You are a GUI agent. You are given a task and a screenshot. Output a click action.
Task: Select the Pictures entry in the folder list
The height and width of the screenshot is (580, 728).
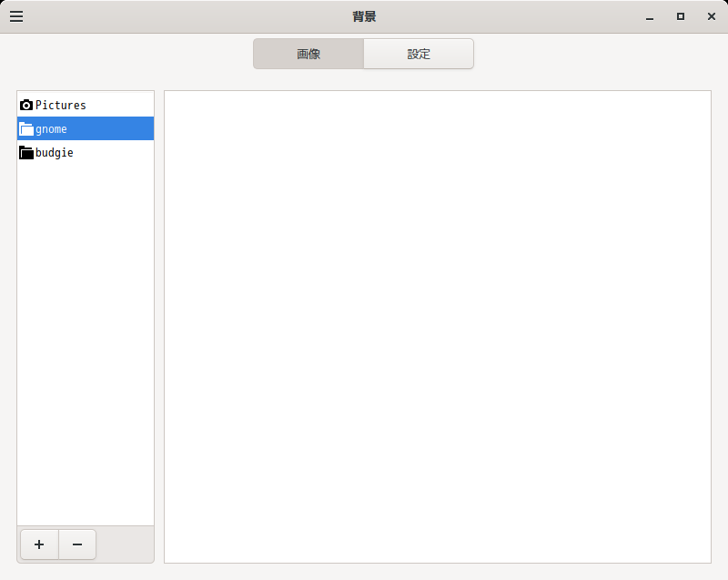(x=86, y=105)
